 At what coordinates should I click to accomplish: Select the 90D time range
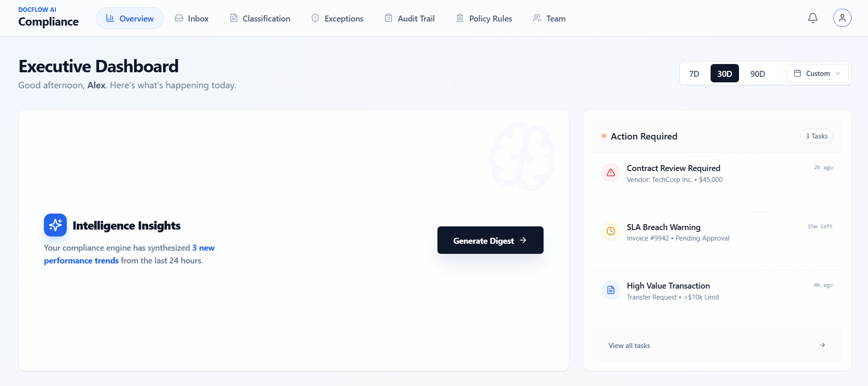758,74
